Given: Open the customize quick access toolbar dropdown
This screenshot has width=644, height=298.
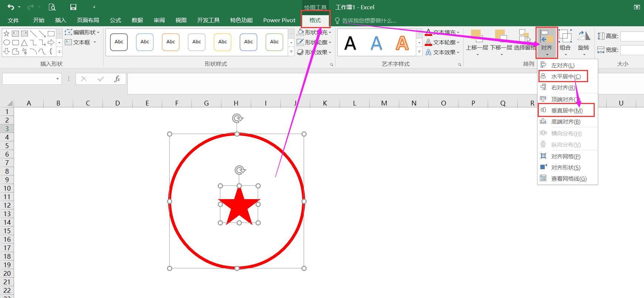Looking at the screenshot, I should [94, 7].
